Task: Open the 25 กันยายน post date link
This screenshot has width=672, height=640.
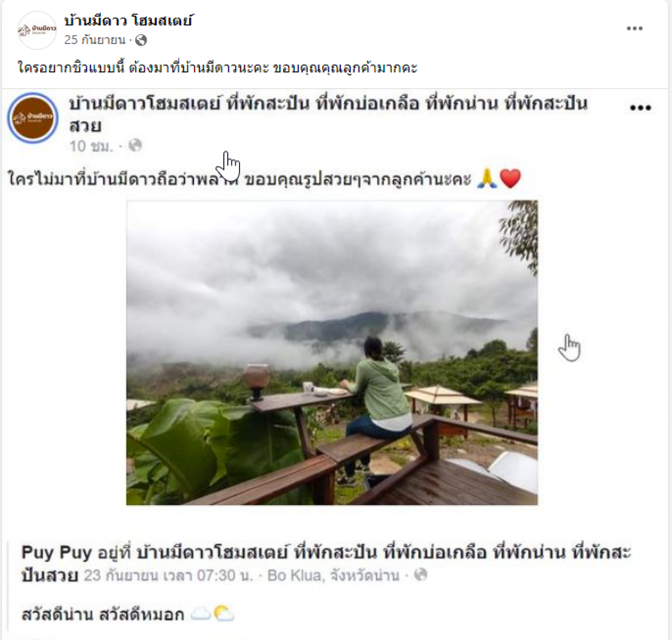Action: point(94,40)
